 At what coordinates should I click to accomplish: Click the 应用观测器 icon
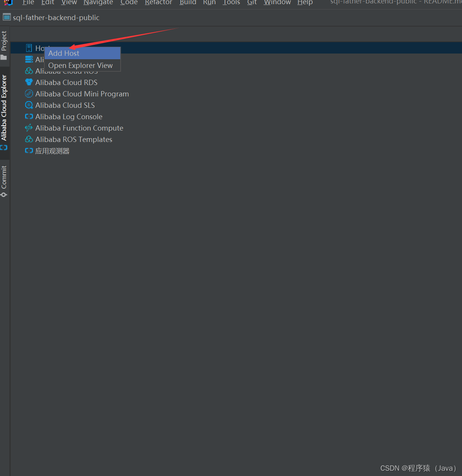[29, 151]
